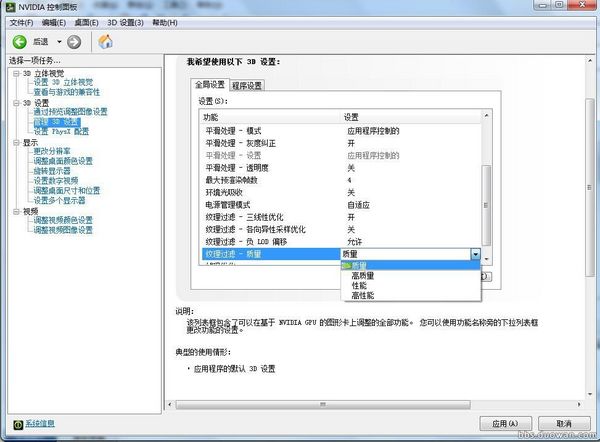Open the 桌面(E) menu
The image size is (600, 442).
[86, 23]
